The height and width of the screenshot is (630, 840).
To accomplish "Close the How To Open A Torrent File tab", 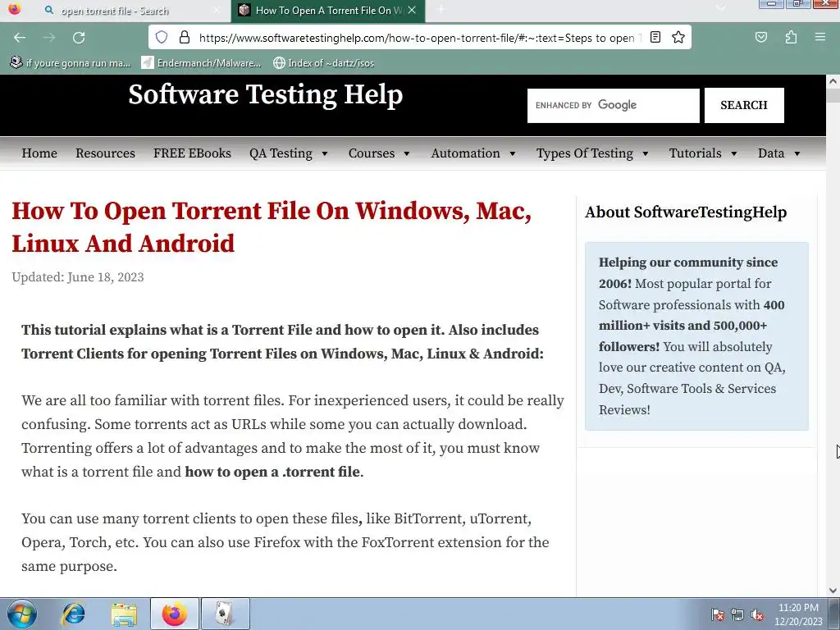I will pos(412,10).
